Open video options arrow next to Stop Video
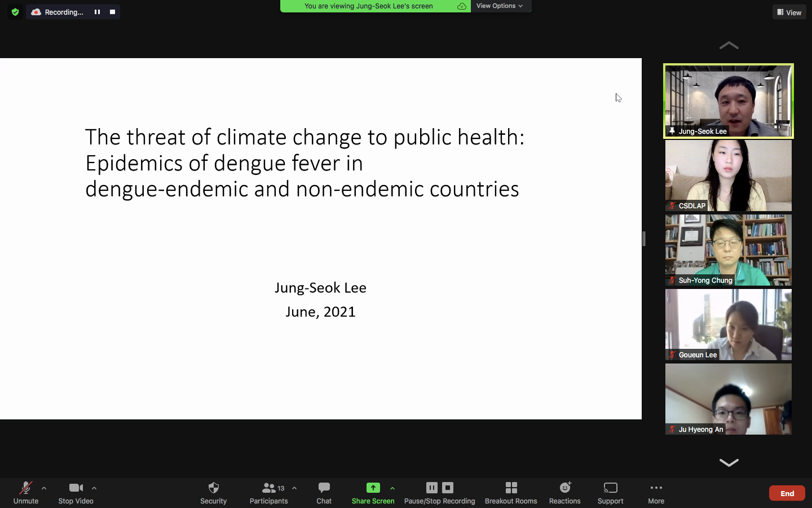Image resolution: width=812 pixels, height=508 pixels. 94,488
